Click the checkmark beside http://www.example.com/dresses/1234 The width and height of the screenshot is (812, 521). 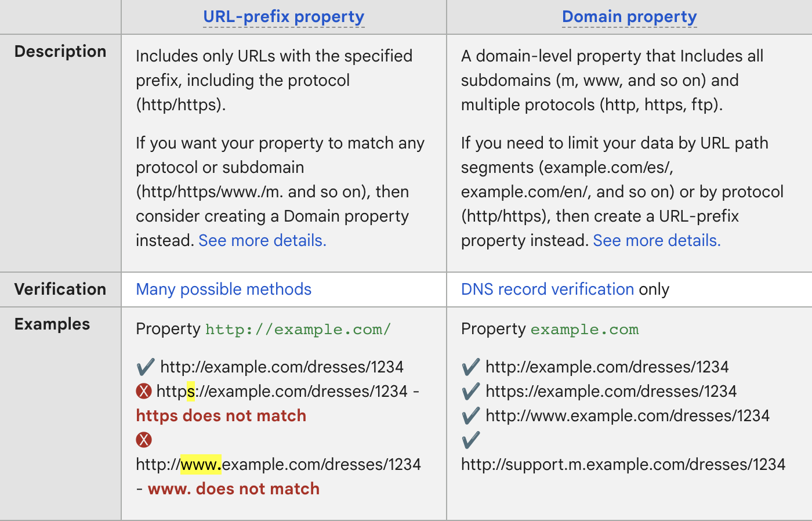[471, 416]
